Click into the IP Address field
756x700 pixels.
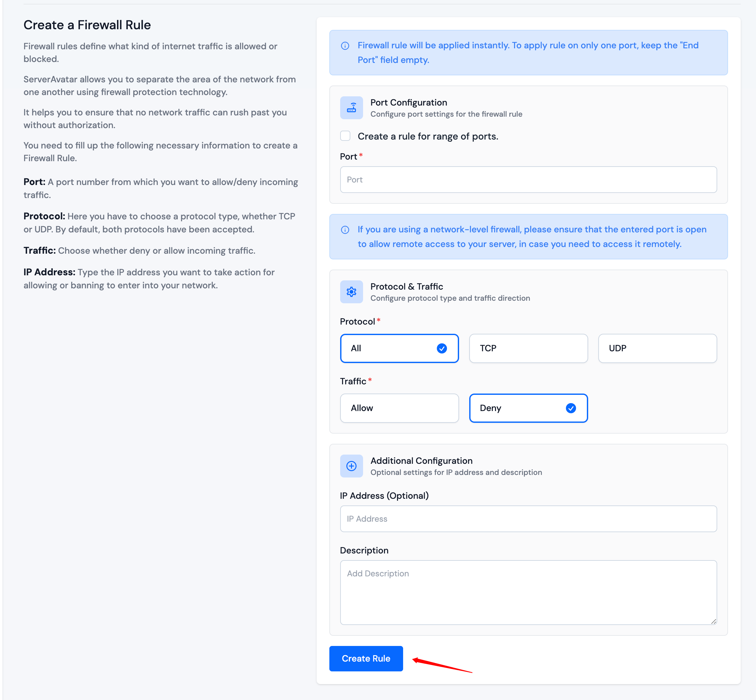pos(528,519)
